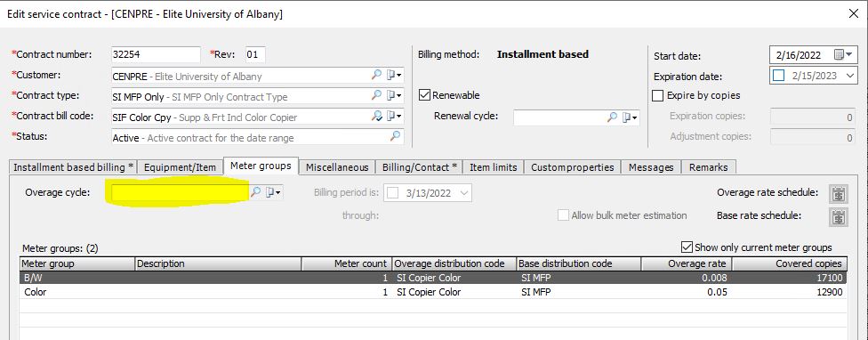Click Covered copies value 17100
This screenshot has width=868, height=340.
tap(829, 278)
